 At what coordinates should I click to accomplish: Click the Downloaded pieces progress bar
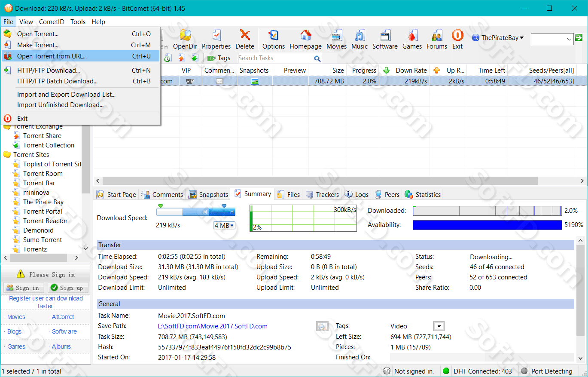487,211
